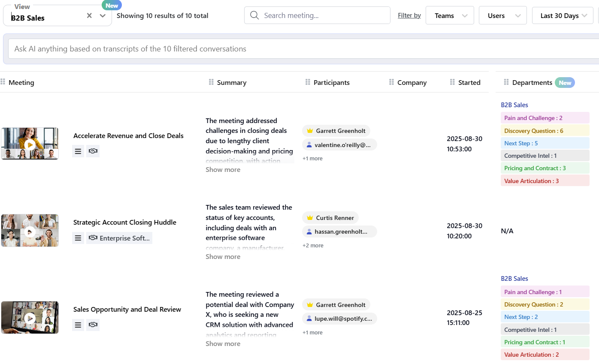Click the 'Discovery Question : 6' tag
Screen dimensions: 599x364
533,131
